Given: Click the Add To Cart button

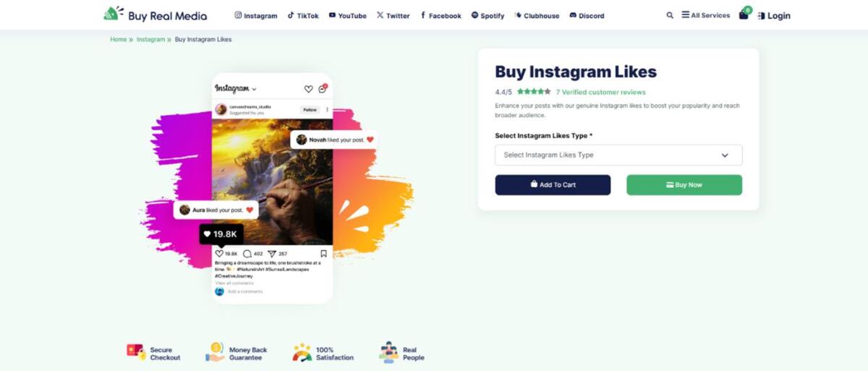Looking at the screenshot, I should click(x=553, y=184).
